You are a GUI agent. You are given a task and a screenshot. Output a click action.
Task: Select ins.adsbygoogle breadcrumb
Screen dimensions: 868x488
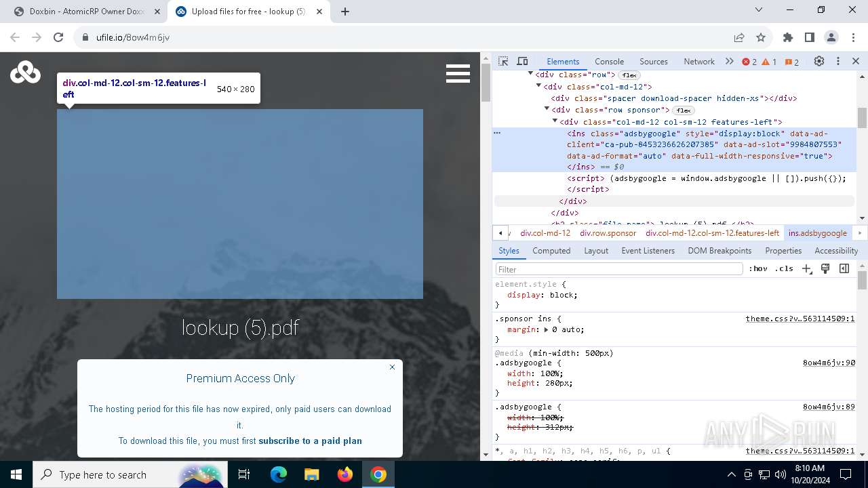pos(817,233)
